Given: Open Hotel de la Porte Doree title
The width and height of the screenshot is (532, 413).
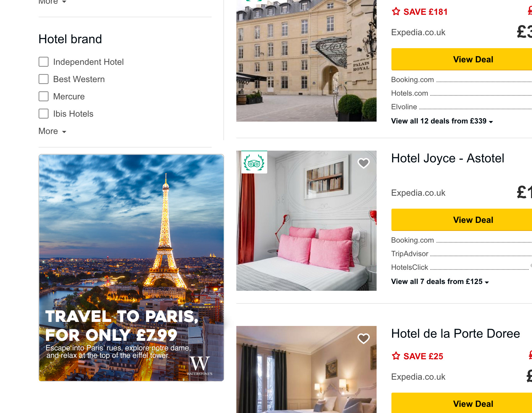Looking at the screenshot, I should tap(455, 334).
